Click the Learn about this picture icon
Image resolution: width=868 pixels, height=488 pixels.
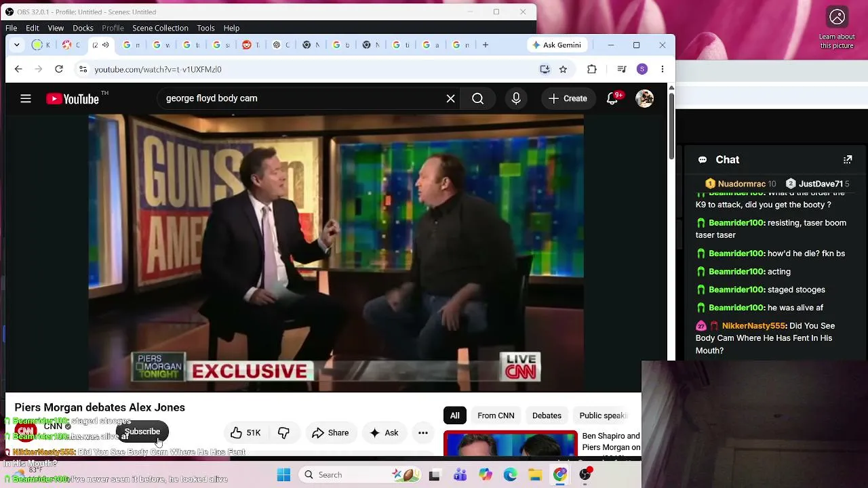[x=837, y=17]
